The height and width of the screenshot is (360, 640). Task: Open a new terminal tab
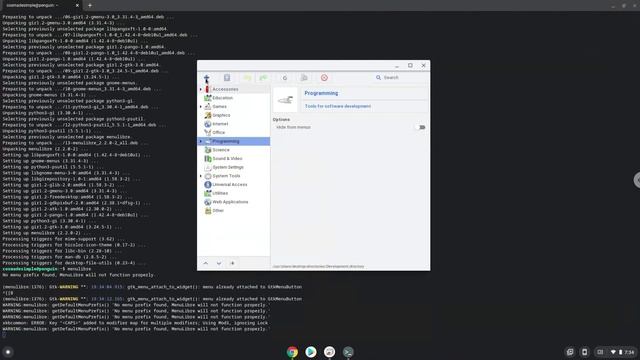[x=90, y=5]
